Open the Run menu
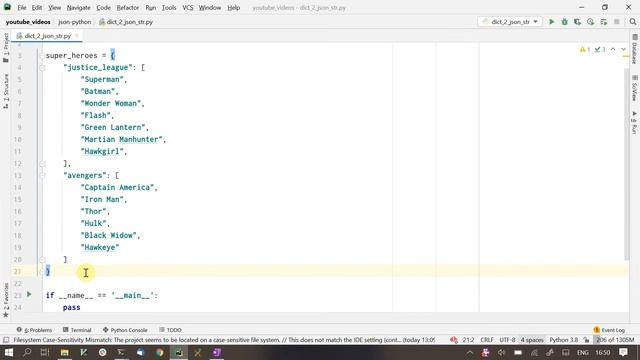This screenshot has height=360, width=640. click(151, 8)
